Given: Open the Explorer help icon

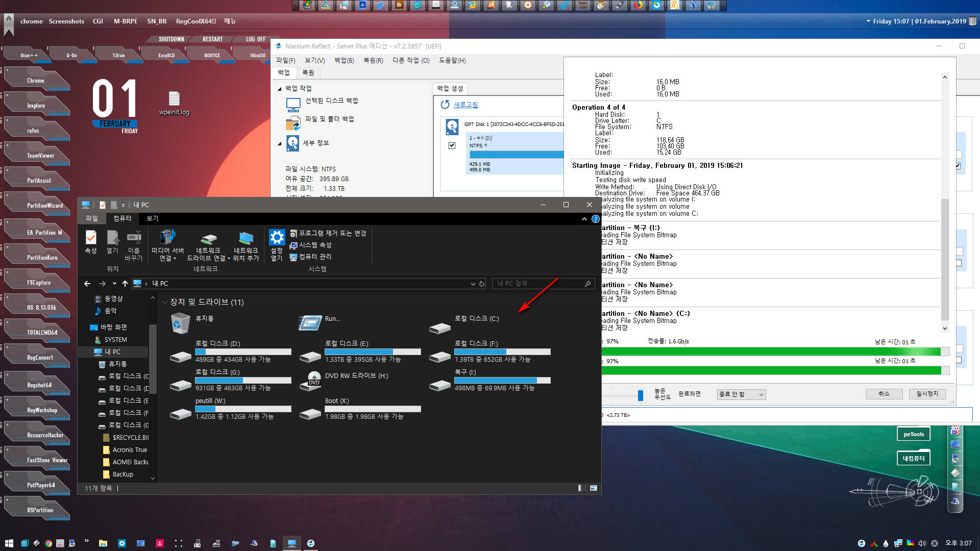Looking at the screenshot, I should (595, 219).
